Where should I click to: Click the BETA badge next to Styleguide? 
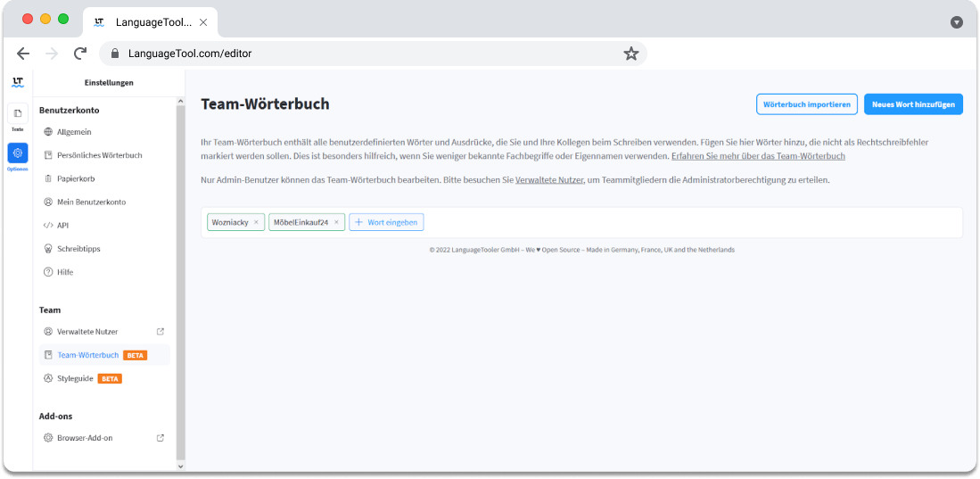[110, 379]
